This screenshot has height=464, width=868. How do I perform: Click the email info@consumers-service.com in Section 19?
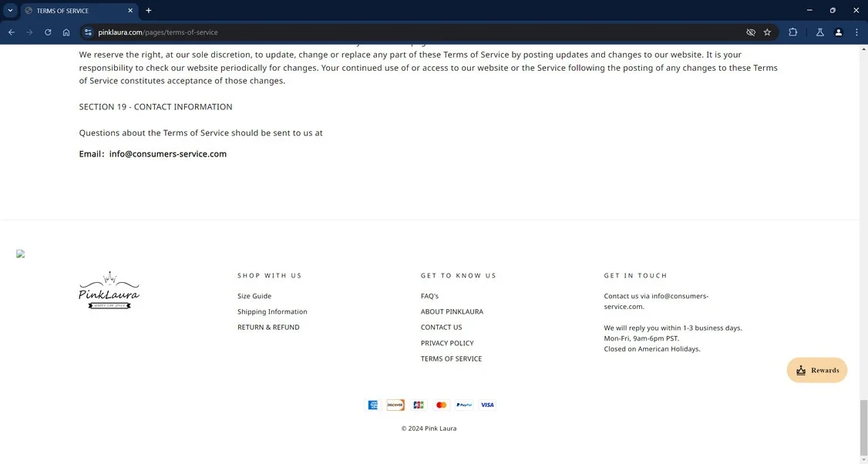pos(168,154)
